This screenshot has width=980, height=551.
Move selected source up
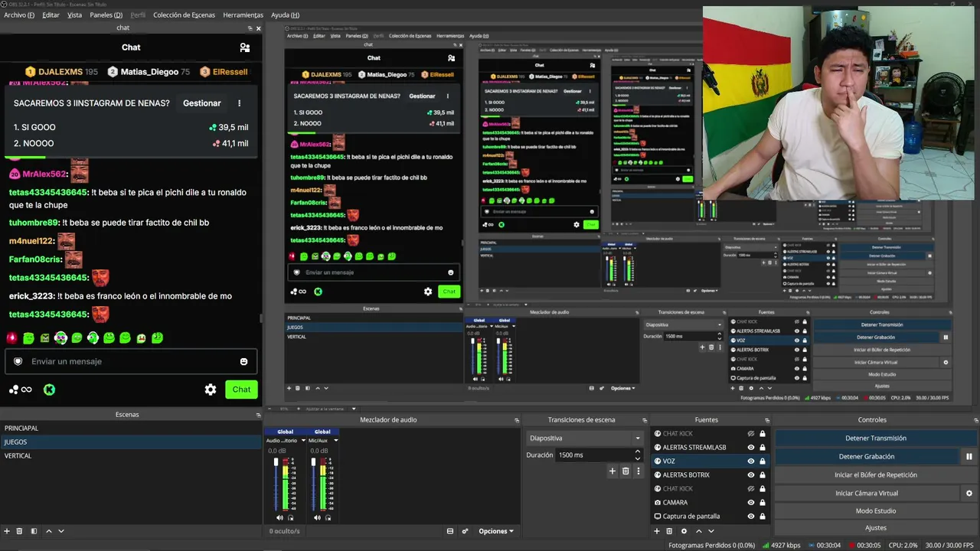coord(698,531)
